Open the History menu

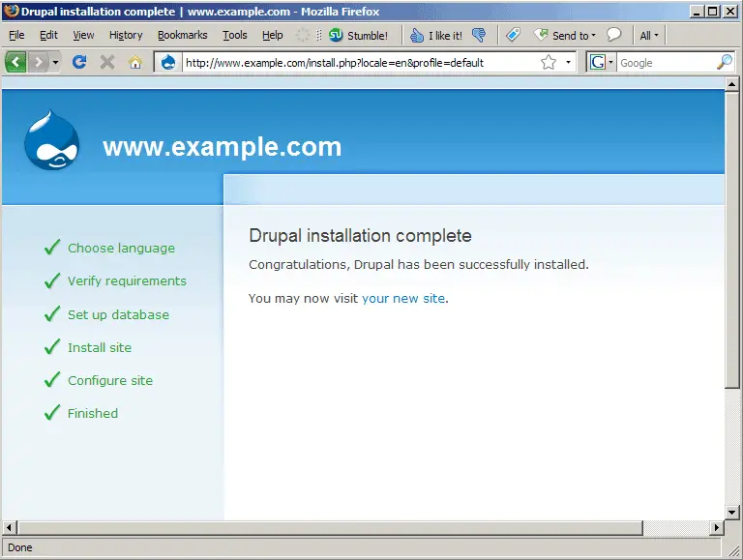(126, 35)
